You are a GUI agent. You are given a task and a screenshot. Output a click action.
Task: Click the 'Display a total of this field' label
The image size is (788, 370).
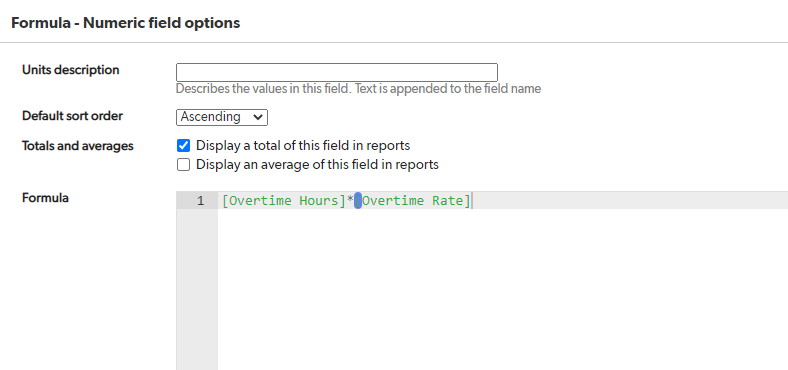303,146
